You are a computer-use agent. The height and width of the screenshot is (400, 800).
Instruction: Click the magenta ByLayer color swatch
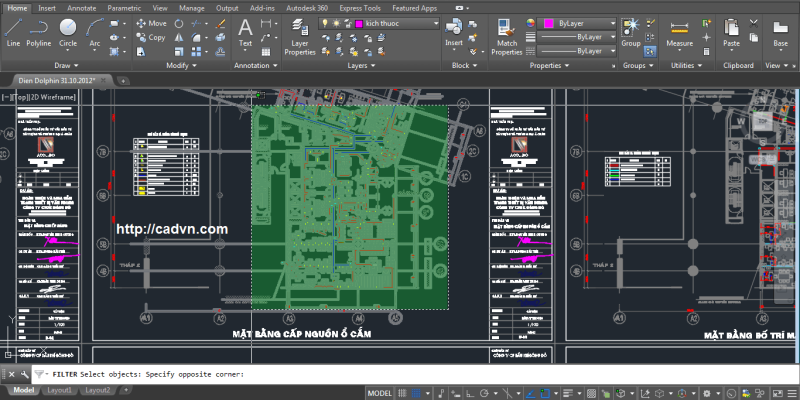(x=547, y=22)
